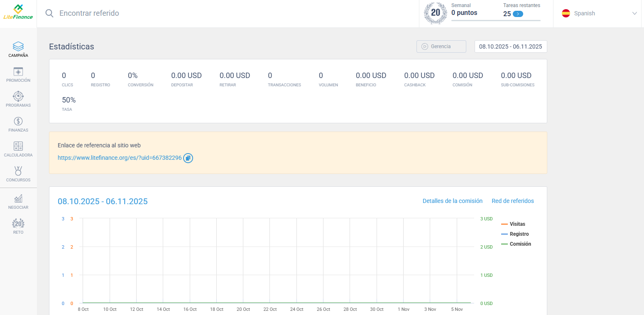Click the Beneficio 0.00 USD statistic
This screenshot has width=644, height=315.
click(371, 80)
